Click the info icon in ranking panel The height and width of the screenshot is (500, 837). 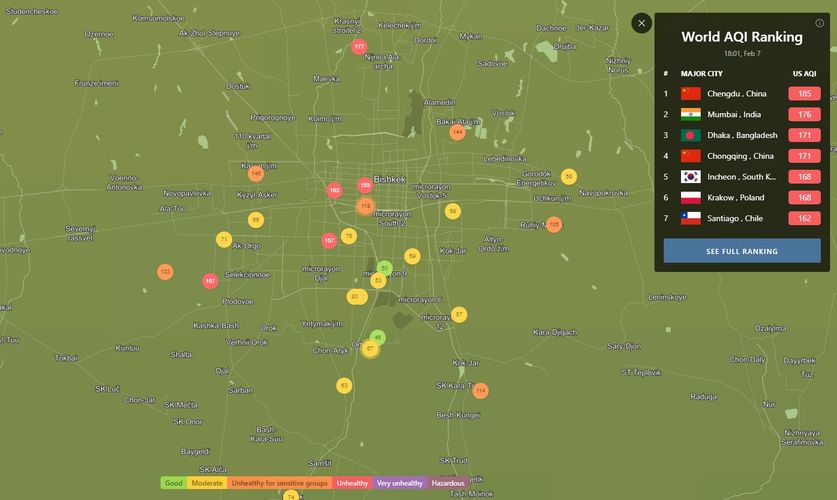820,23
